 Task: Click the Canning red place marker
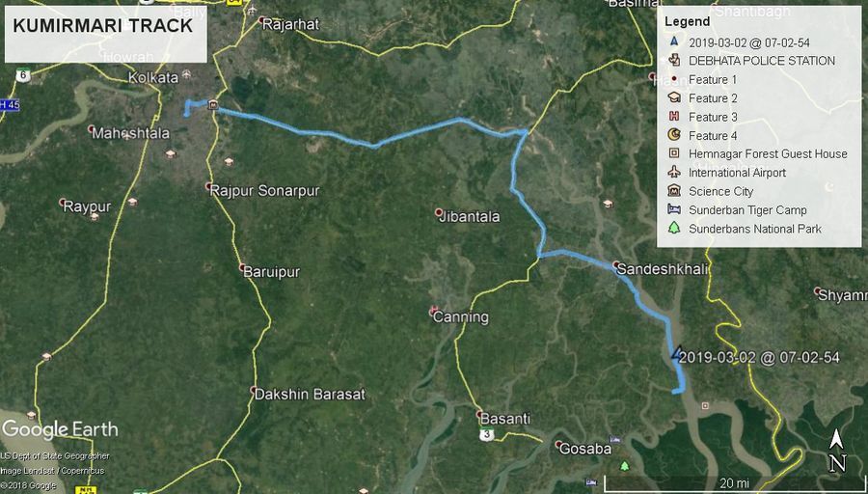pos(433,312)
